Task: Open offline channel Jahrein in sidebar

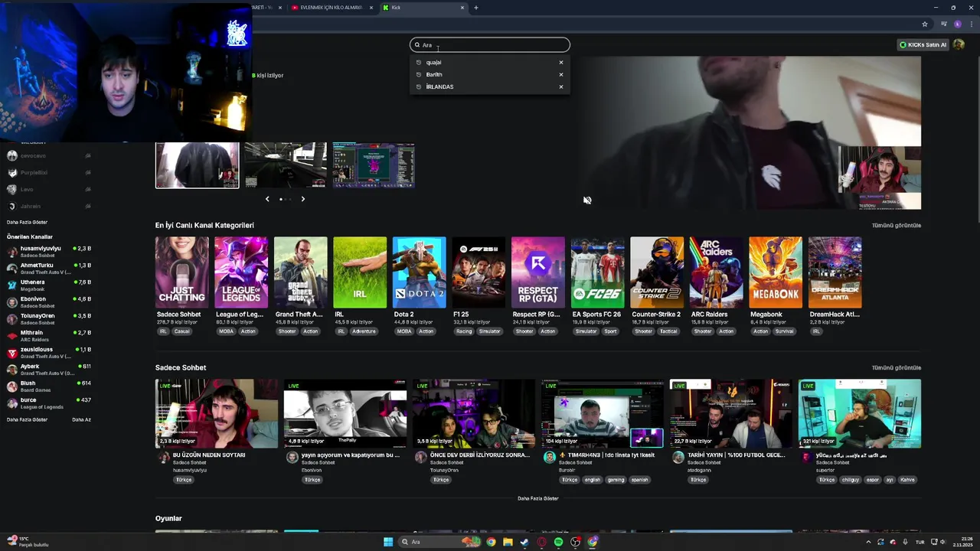Action: (48, 207)
